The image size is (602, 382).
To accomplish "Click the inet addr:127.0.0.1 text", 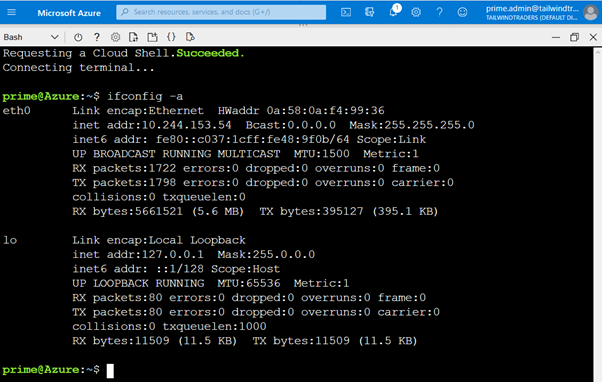I will [x=138, y=255].
